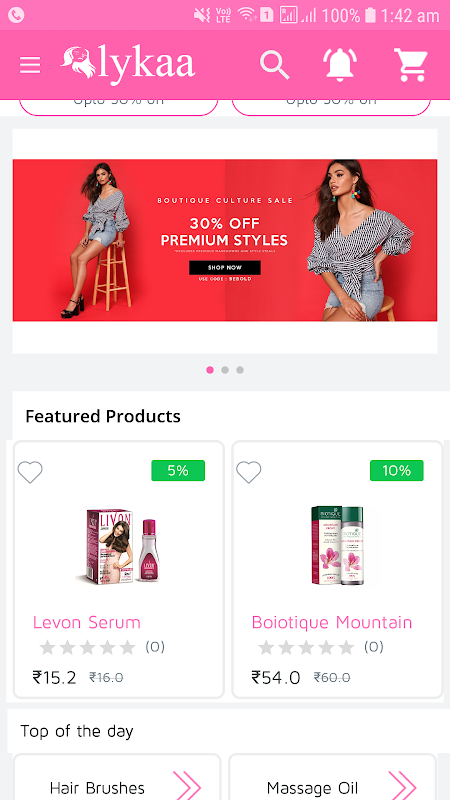Tap the search magnifier icon
The height and width of the screenshot is (800, 450).
pyautogui.click(x=274, y=65)
